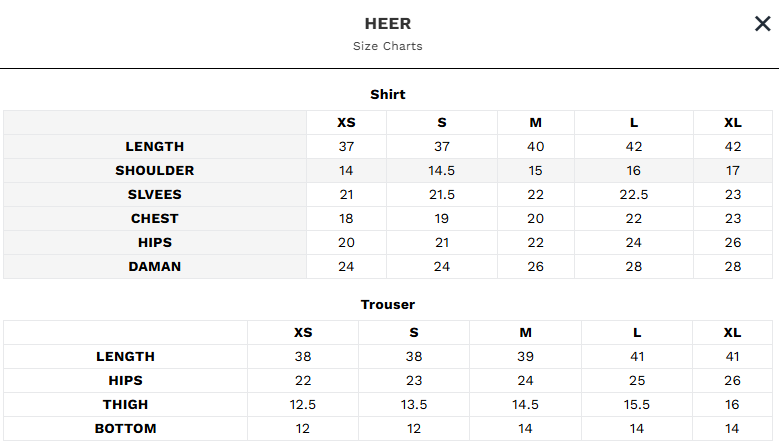This screenshot has height=442, width=779.
Task: Click sleeves value 22.5 for size L
Action: (634, 195)
